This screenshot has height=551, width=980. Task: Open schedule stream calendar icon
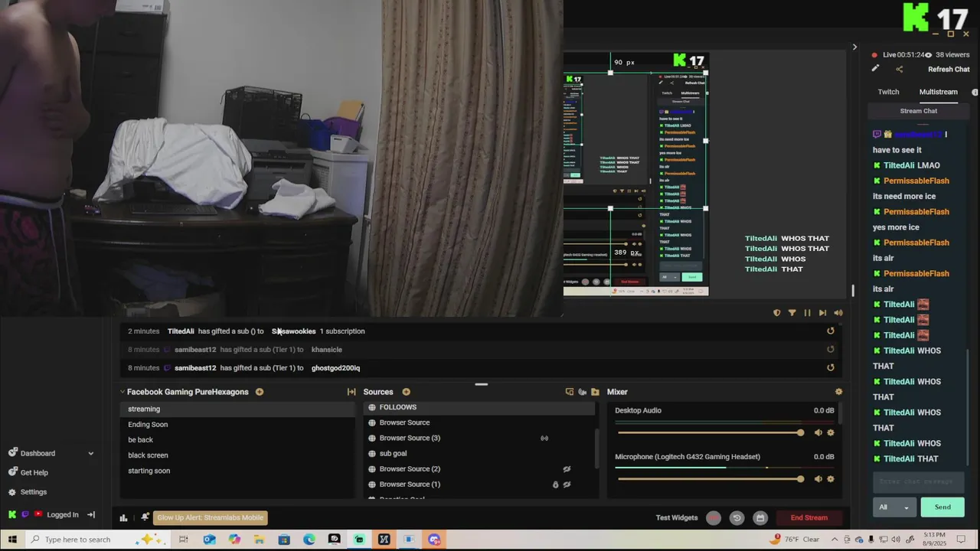pyautogui.click(x=760, y=518)
